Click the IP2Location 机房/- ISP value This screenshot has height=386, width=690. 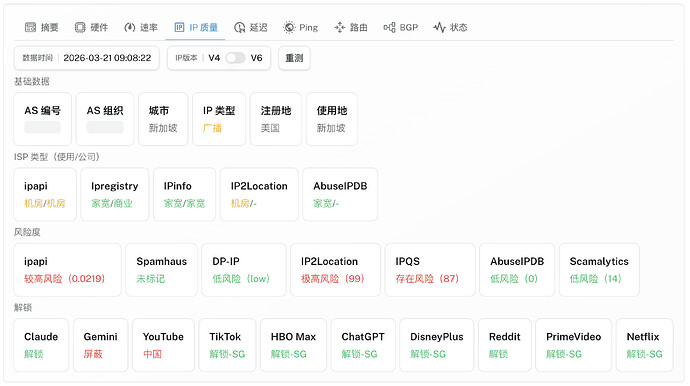point(244,203)
